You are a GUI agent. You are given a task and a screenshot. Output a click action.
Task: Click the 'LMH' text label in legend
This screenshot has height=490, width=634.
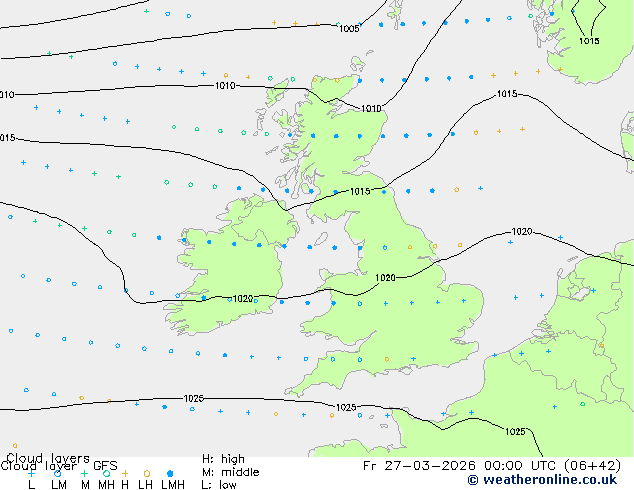pyautogui.click(x=173, y=485)
